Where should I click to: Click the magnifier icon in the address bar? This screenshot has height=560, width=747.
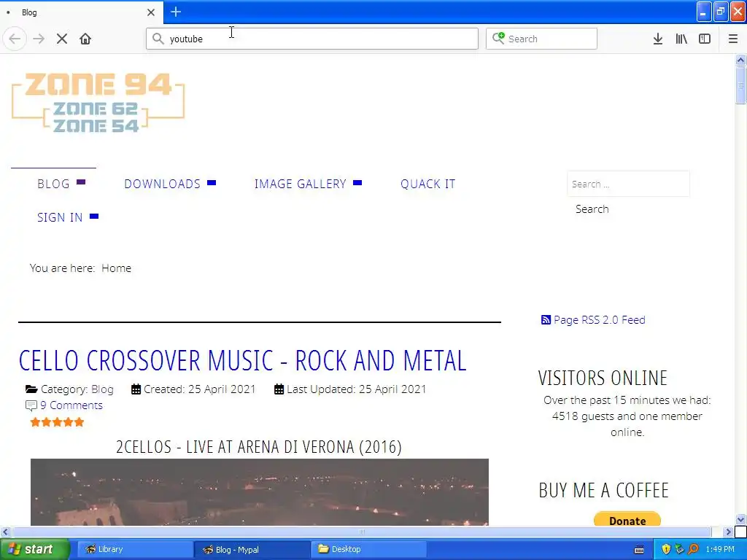point(158,39)
